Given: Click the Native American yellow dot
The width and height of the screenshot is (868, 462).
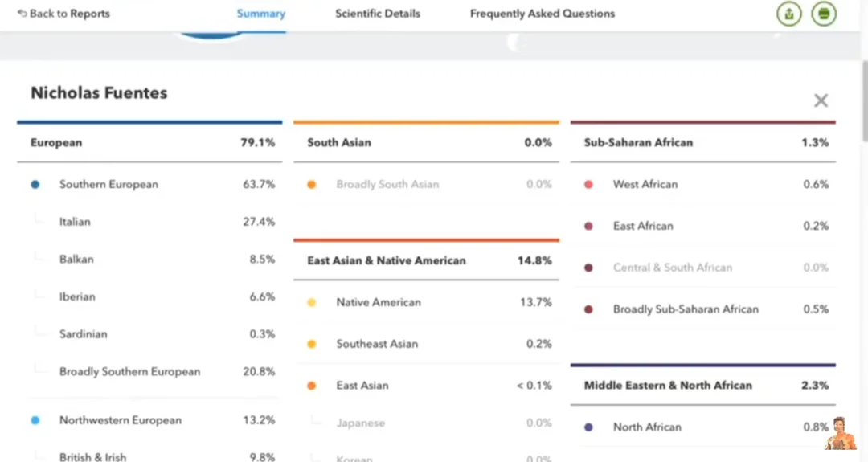Looking at the screenshot, I should 312,303.
